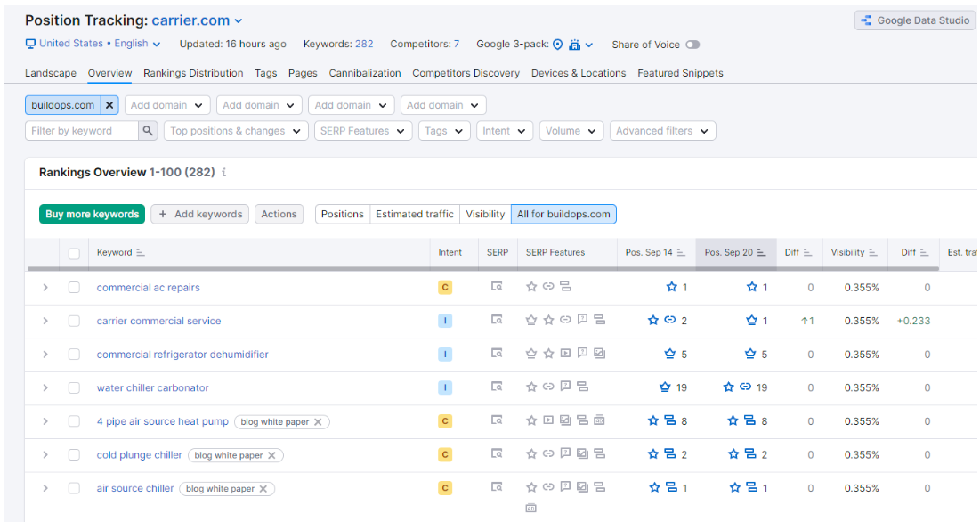
Task: View SERP for cold plunge chiller
Action: click(x=497, y=454)
